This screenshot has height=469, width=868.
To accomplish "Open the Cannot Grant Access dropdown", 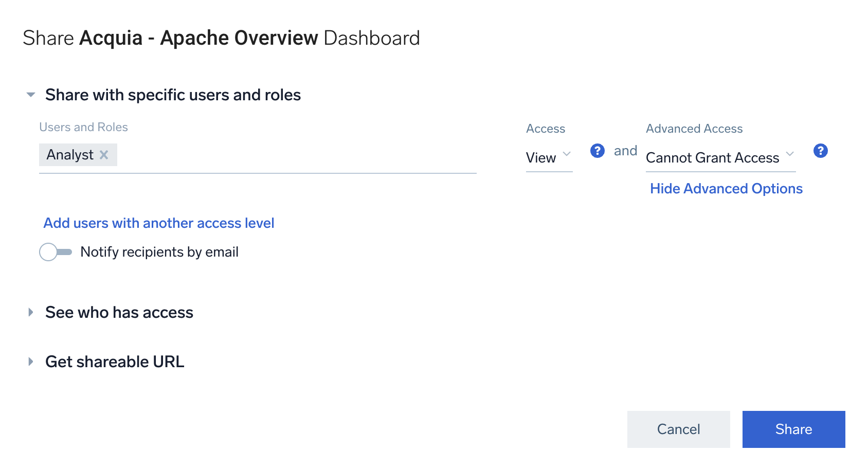I will click(x=713, y=157).
